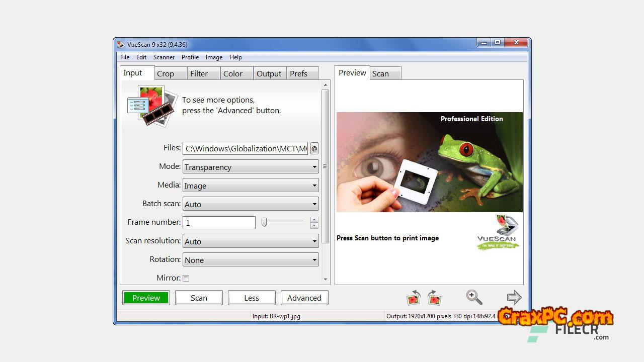The image size is (644, 362).
Task: Open the File menu
Action: click(x=125, y=57)
